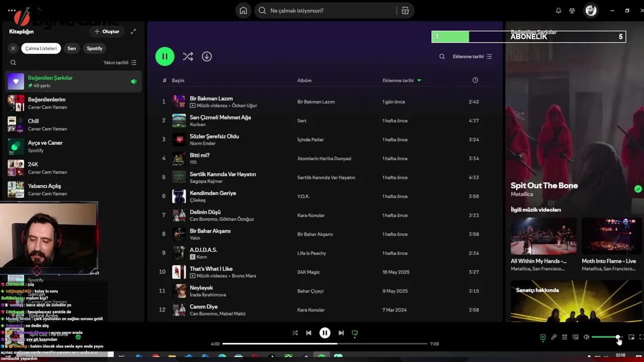The image size is (644, 362).
Task: Open the Ayça ve Caner playlist
Action: pyautogui.click(x=73, y=146)
